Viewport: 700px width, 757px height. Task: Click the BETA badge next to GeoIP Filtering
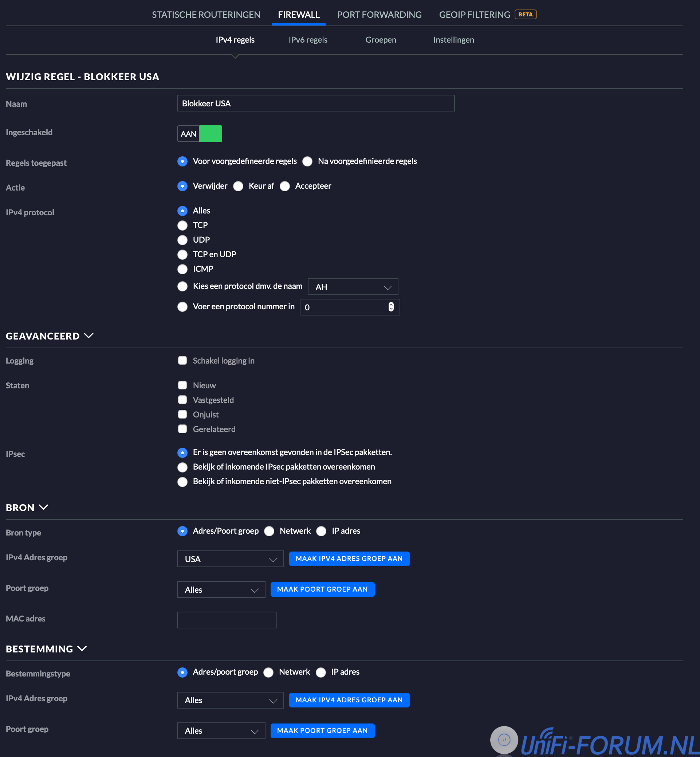(525, 15)
